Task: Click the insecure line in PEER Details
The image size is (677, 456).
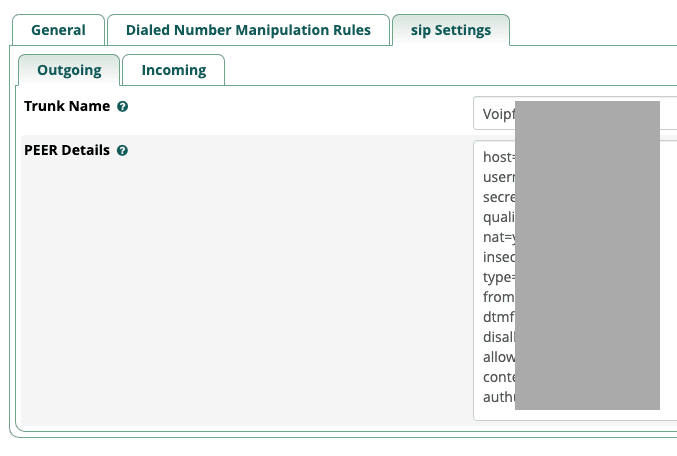Action: (498, 257)
